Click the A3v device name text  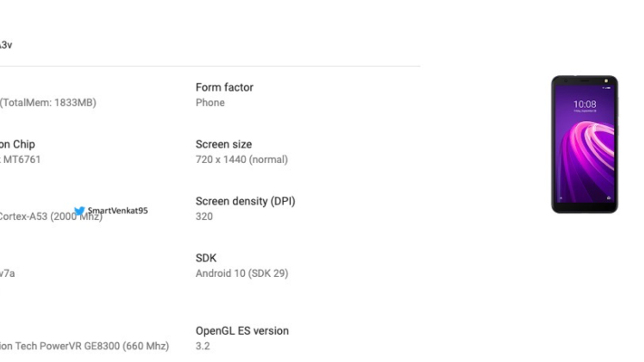click(6, 45)
